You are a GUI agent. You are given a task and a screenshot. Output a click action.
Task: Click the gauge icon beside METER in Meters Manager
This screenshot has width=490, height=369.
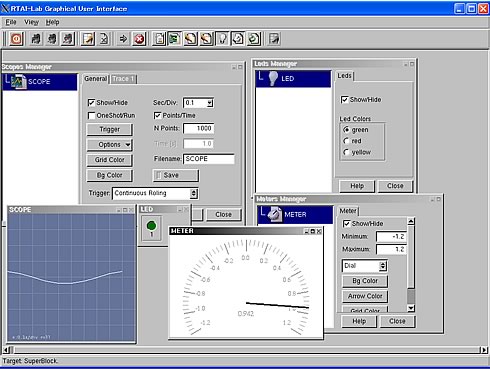(x=275, y=214)
